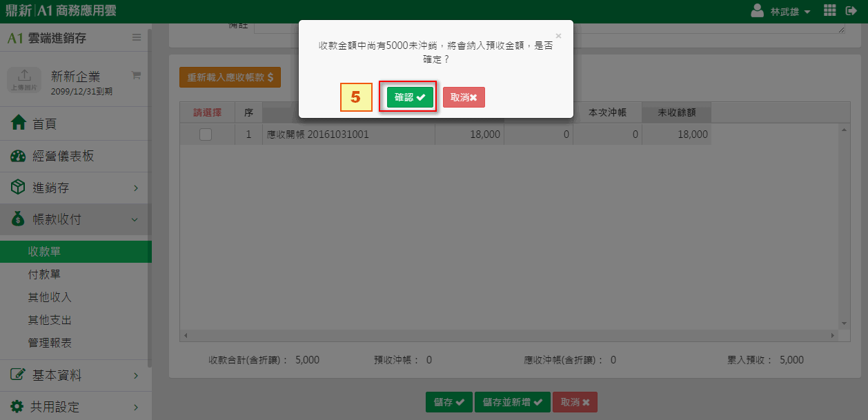Click the logout icon

[x=853, y=11]
